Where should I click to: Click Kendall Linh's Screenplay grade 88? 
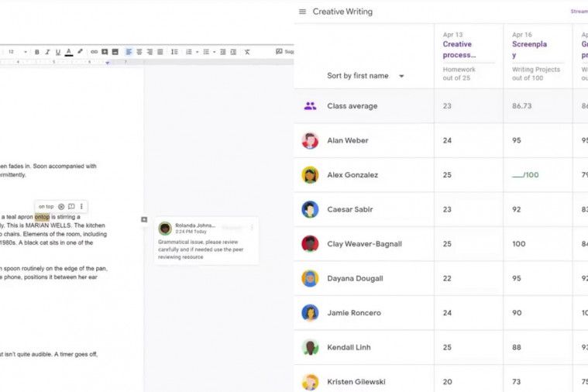click(517, 347)
